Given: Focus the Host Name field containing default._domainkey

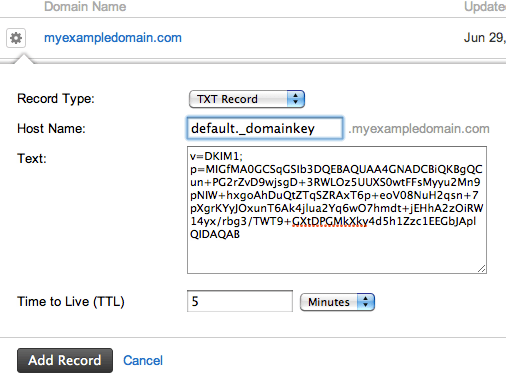Looking at the screenshot, I should click(x=265, y=128).
